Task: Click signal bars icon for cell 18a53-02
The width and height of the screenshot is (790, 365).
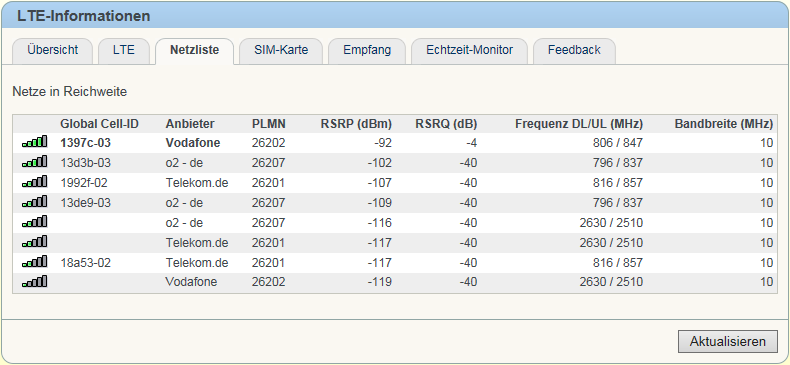Action: click(x=34, y=262)
